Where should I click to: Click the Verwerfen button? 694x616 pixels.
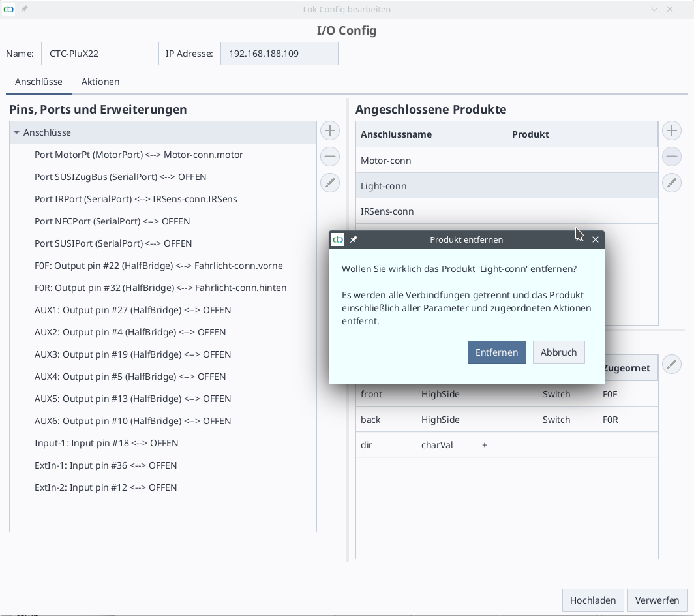pos(657,600)
